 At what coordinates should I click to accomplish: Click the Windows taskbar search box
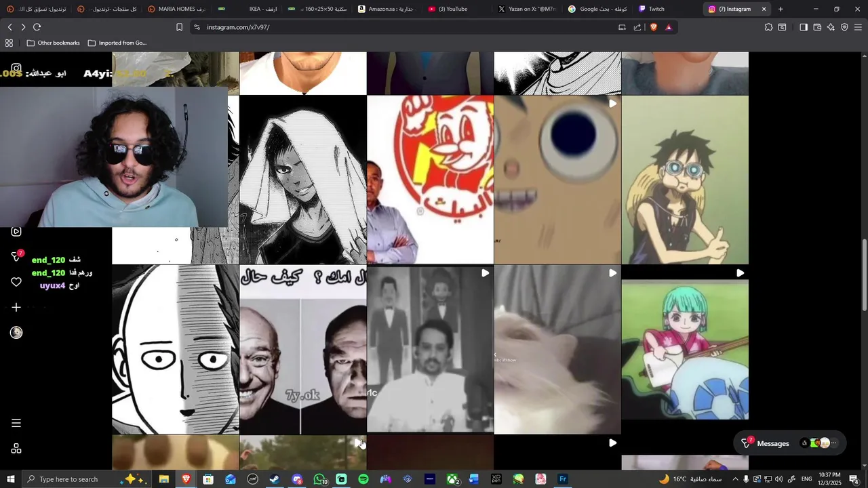pos(87,479)
